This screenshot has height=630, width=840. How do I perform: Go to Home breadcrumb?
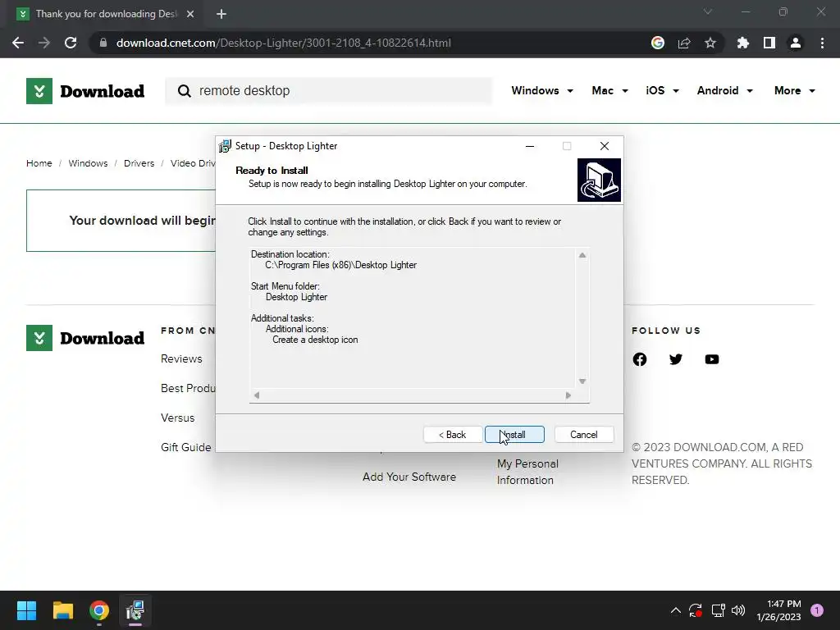pyautogui.click(x=39, y=163)
